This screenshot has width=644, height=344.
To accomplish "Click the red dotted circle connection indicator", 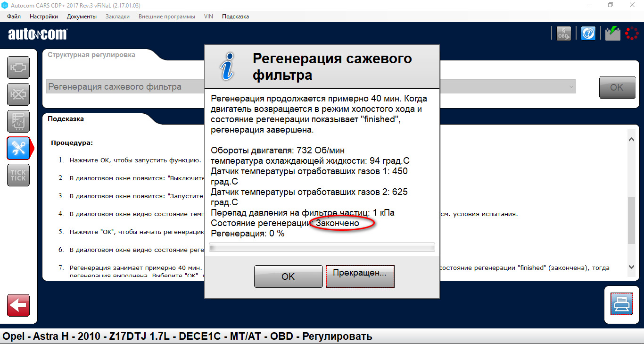I will 632,34.
